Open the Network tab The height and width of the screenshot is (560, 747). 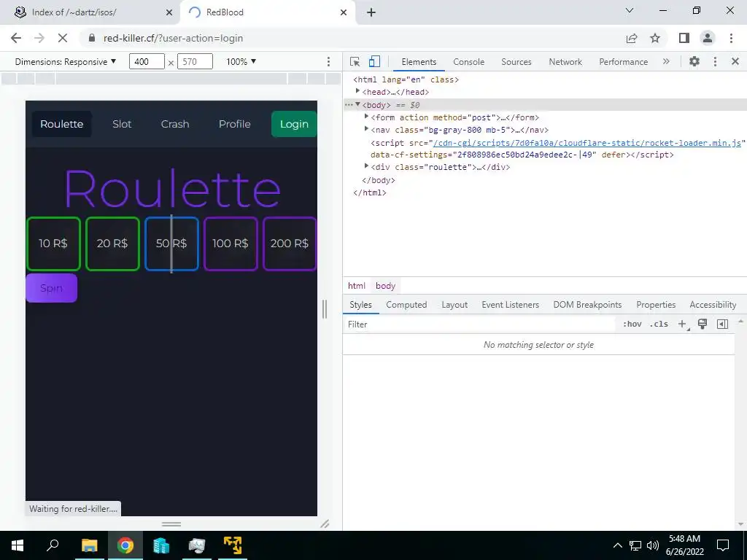(565, 62)
